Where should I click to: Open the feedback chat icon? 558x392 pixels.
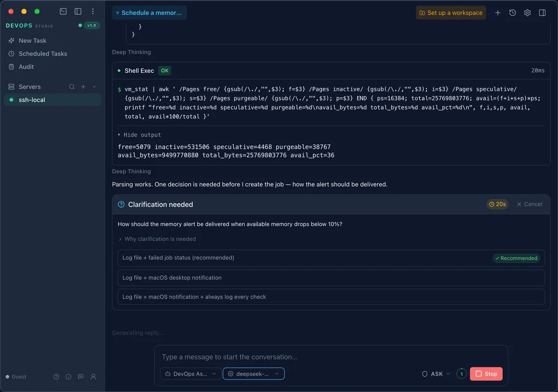80,377
